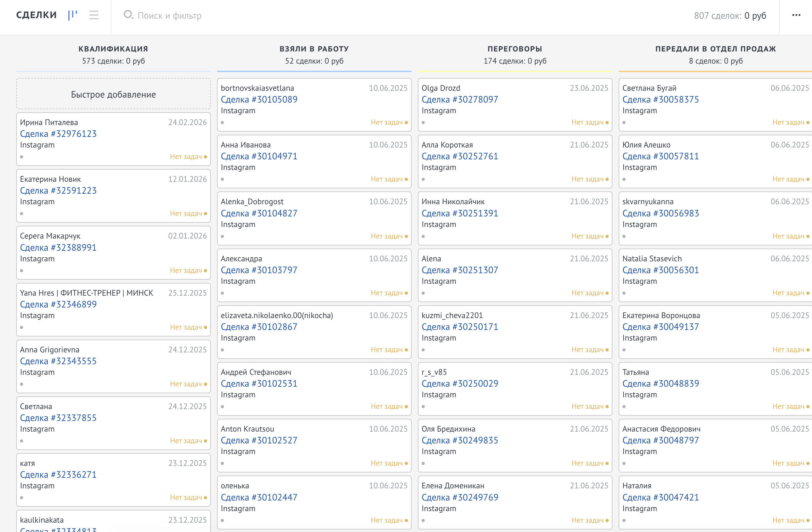This screenshot has height=532, width=812.
Task: Open deal Сделка #30278097
Action: [460, 99]
